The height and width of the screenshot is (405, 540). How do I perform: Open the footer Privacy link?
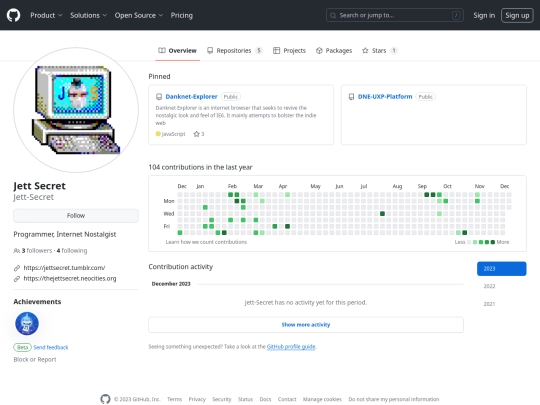pyautogui.click(x=197, y=399)
